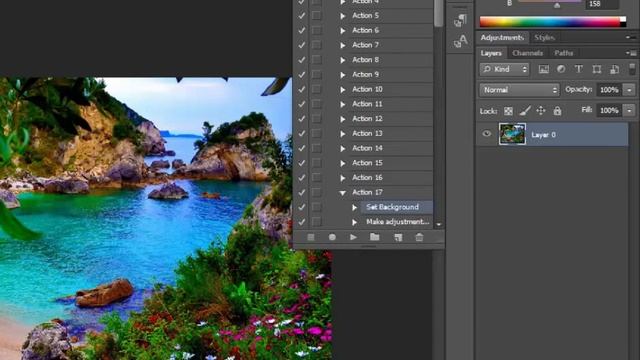Create a new action set folder

(375, 237)
